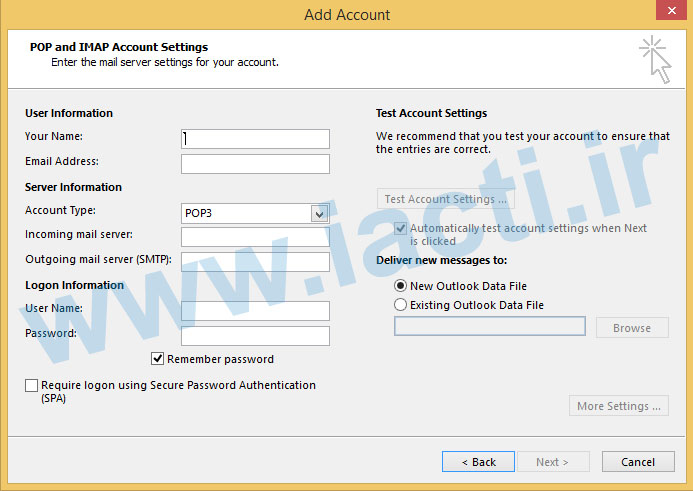
Task: Open More Settings dialog
Action: (618, 406)
